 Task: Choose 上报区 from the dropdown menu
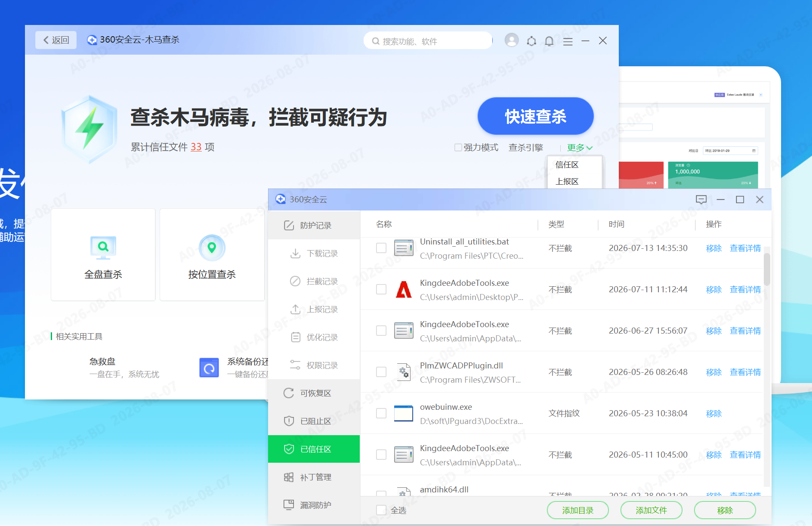[567, 181]
